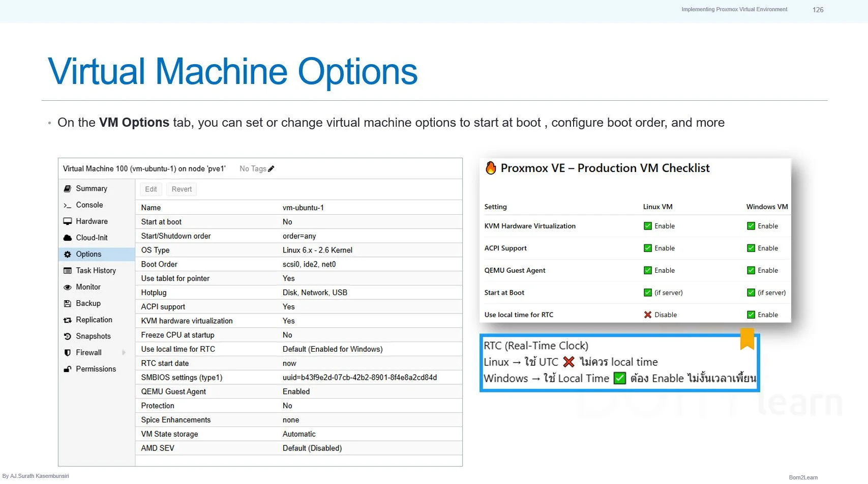Click the yellow bookmark icon on RTC note
This screenshot has height=484, width=868.
tap(747, 339)
